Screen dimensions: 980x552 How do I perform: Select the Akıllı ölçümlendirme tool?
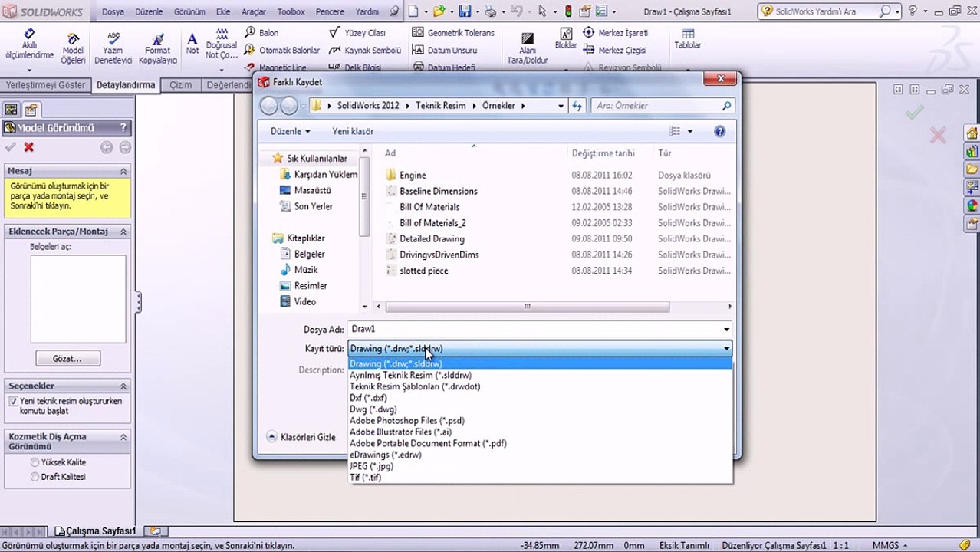coord(29,46)
